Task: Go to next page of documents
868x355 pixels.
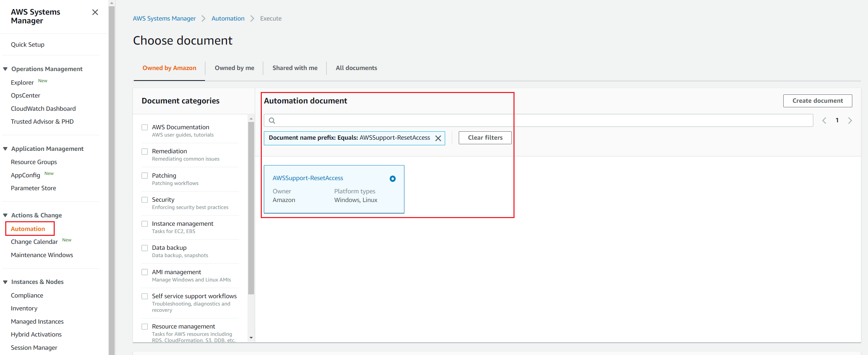Action: (x=850, y=121)
